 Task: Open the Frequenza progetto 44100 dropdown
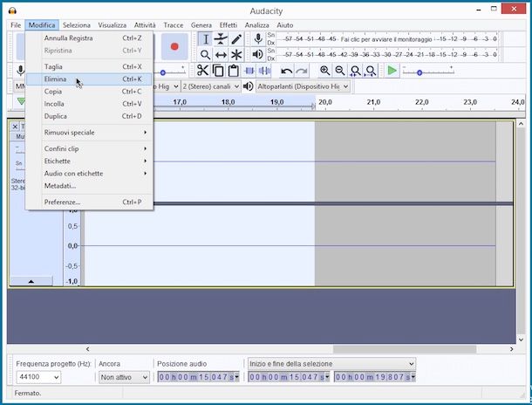(38, 377)
